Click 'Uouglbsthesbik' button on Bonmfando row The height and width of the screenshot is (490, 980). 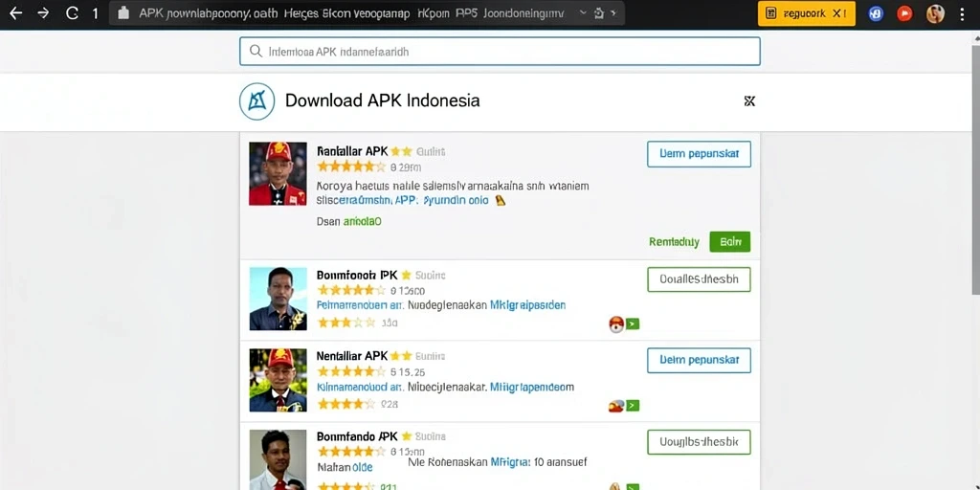[699, 442]
